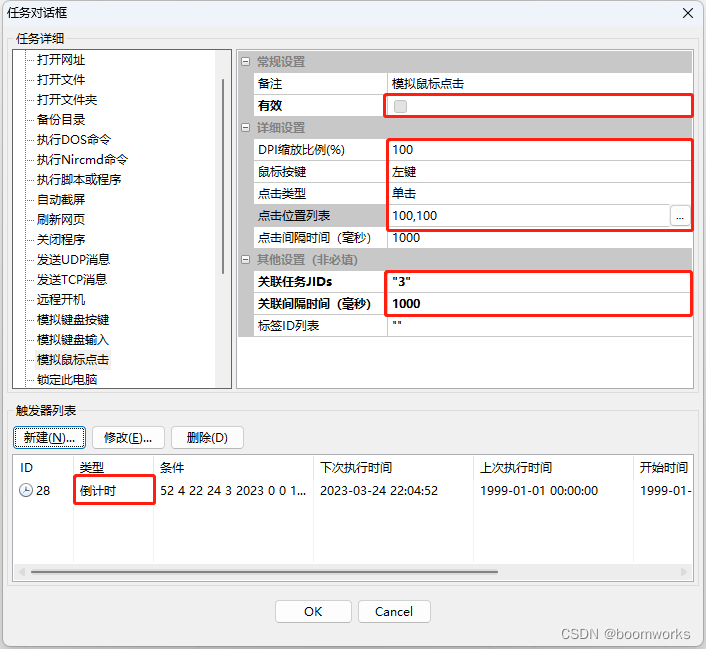Open the 鼠标按键 value 左键
Screen dimensions: 706x649
pyautogui.click(x=539, y=172)
